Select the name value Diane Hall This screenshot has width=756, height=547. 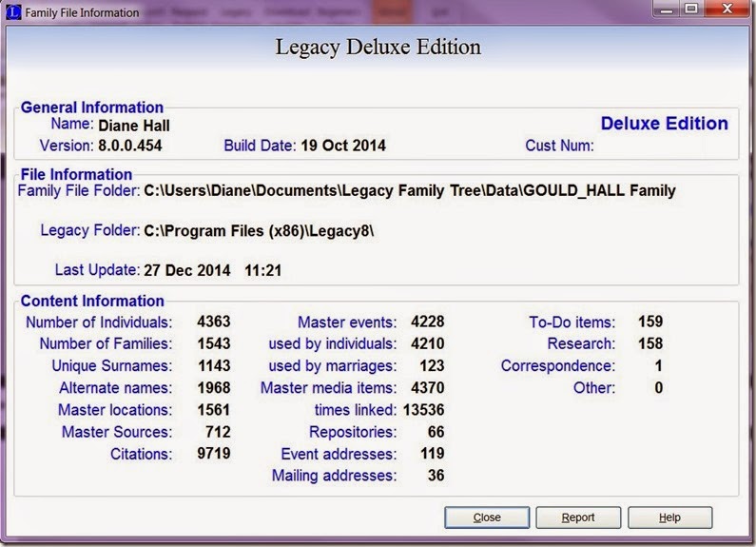pos(134,126)
